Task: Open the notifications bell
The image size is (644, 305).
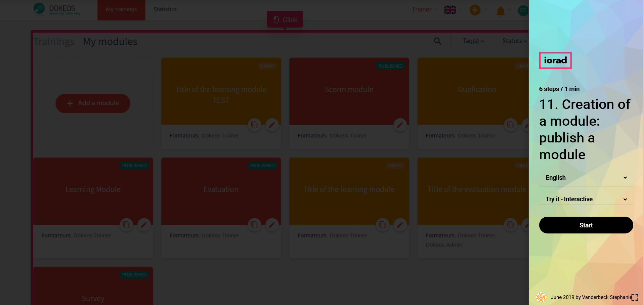Action: click(x=500, y=11)
